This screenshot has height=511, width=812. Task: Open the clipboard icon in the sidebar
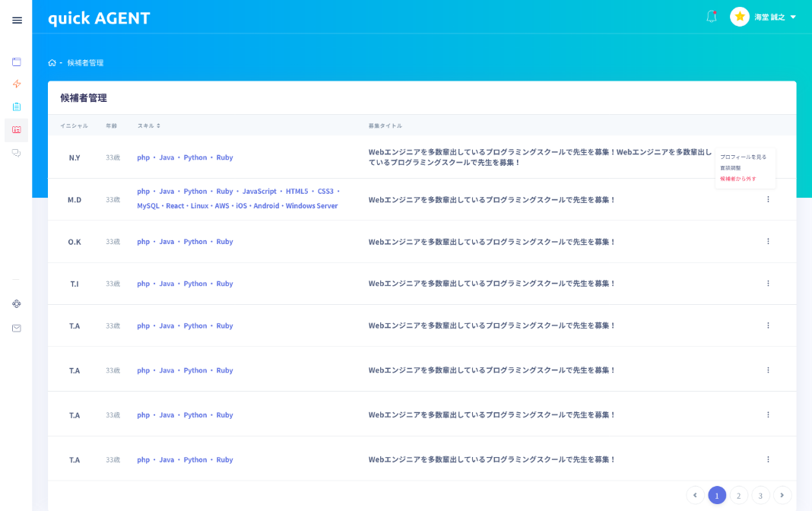coord(17,106)
